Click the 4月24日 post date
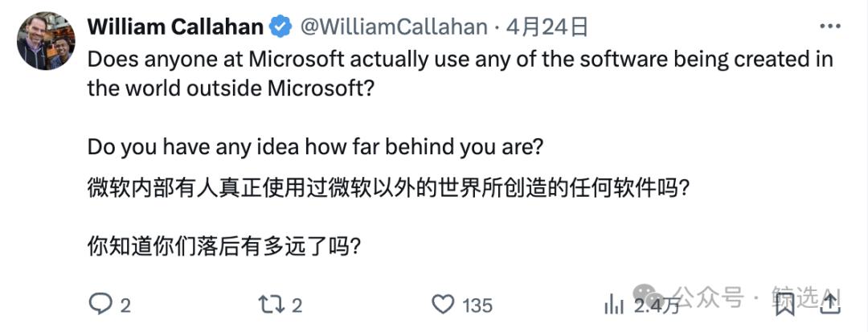868x332 pixels. [547, 27]
